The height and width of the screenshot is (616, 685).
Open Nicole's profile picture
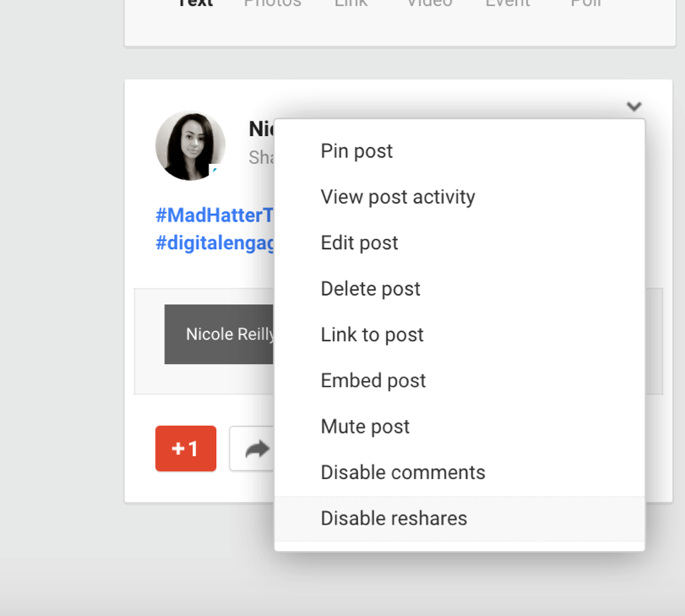coord(190,146)
